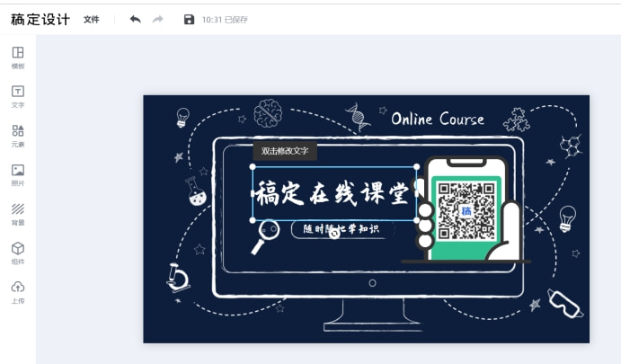Open the 模板 templates panel
This screenshot has width=621, height=364.
[x=18, y=58]
